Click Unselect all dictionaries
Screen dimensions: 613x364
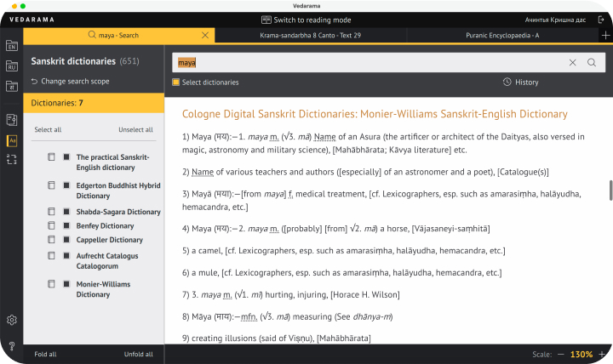135,130
